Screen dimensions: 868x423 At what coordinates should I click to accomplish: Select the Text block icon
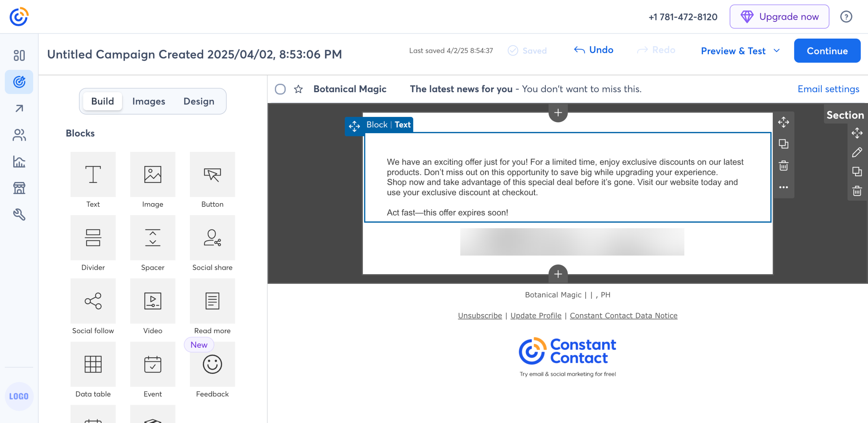(x=93, y=174)
